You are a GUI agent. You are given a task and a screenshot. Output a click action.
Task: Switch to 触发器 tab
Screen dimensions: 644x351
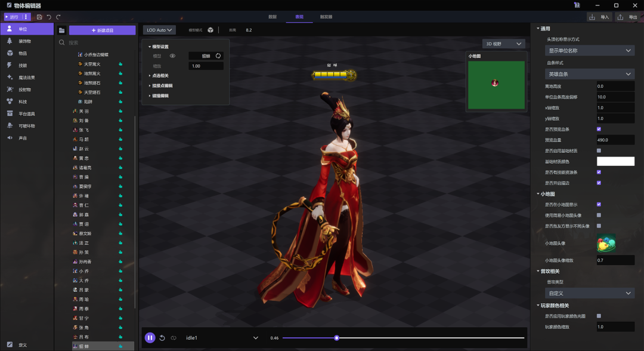click(326, 17)
